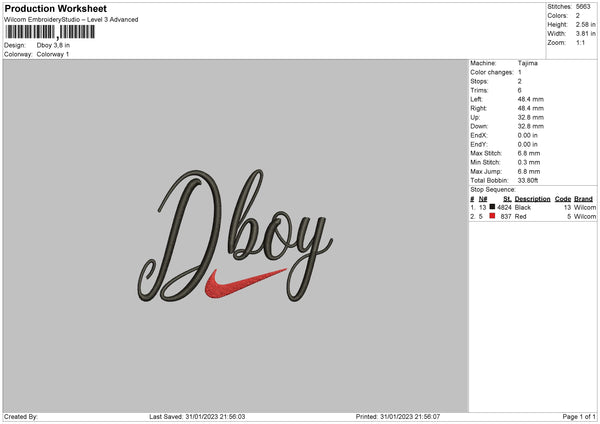600x424 pixels.
Task: Click the Max Stitch 6.8 mm value
Action: coord(529,153)
